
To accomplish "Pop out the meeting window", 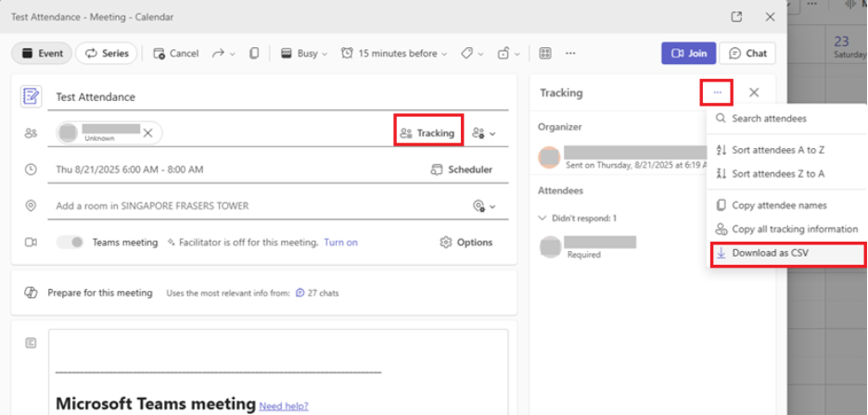I will (736, 18).
